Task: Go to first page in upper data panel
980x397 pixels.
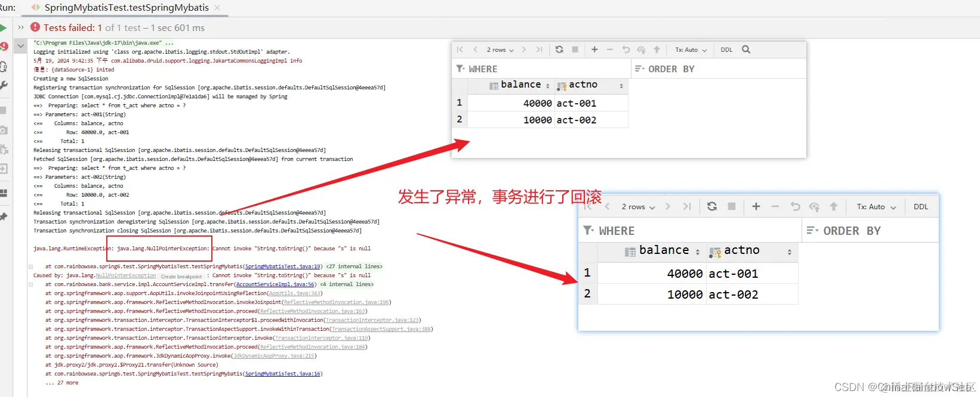Action: [460, 49]
